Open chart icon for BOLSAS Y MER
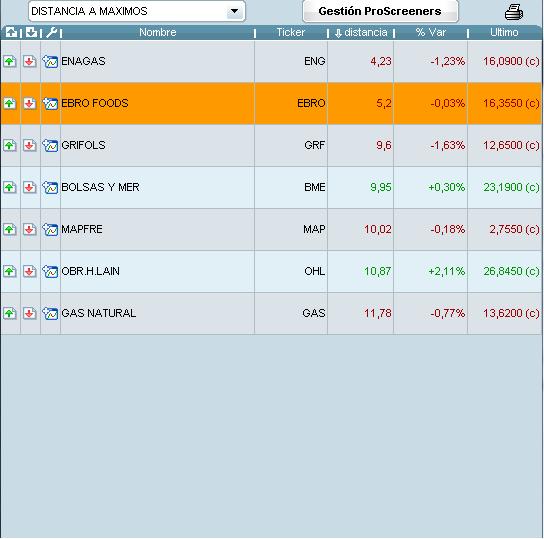544x539 pixels. point(50,187)
